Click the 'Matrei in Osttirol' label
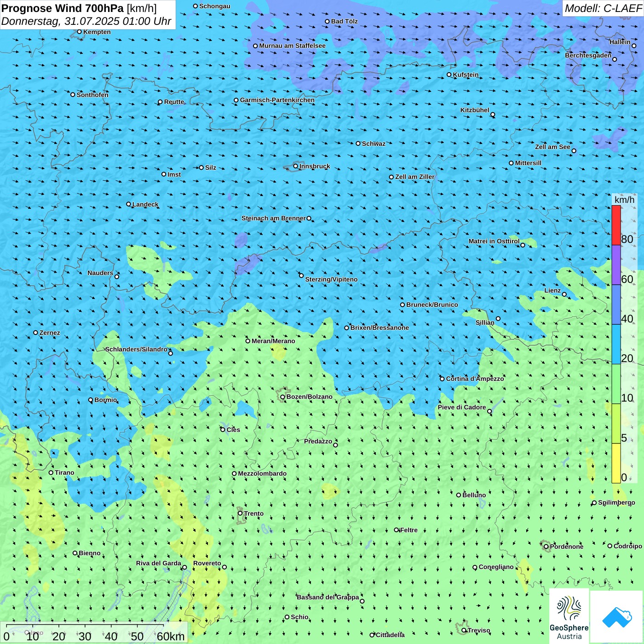 coord(494,241)
